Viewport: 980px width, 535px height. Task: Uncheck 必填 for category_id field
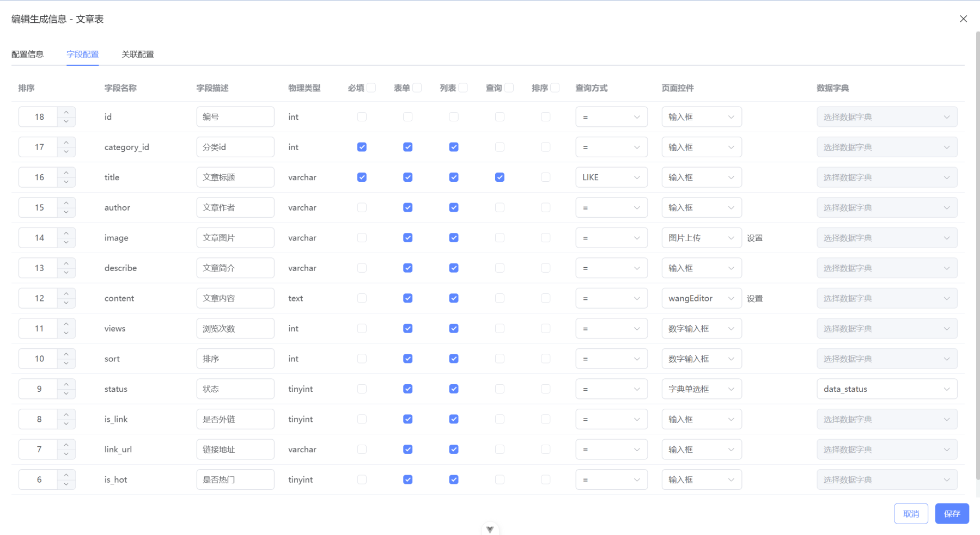362,147
